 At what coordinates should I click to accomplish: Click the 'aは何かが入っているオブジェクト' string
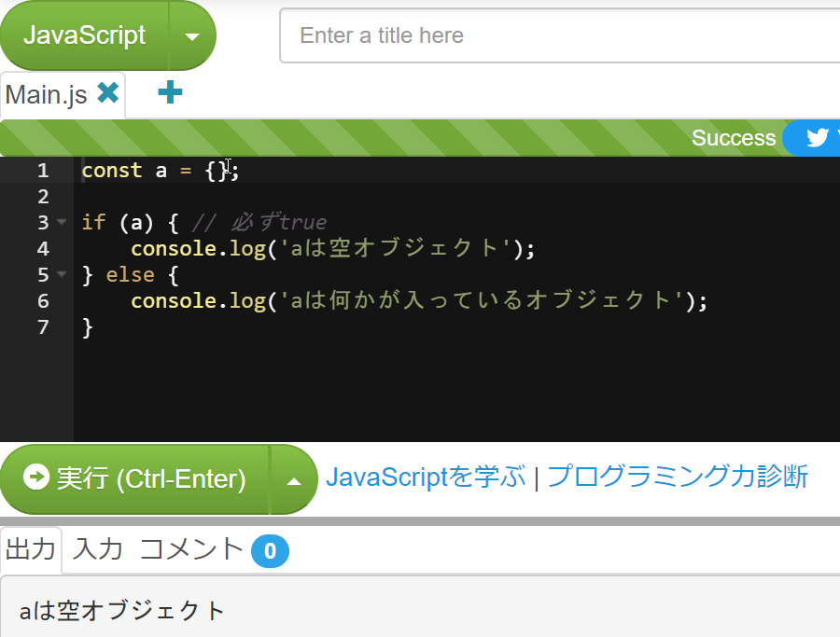tap(482, 301)
